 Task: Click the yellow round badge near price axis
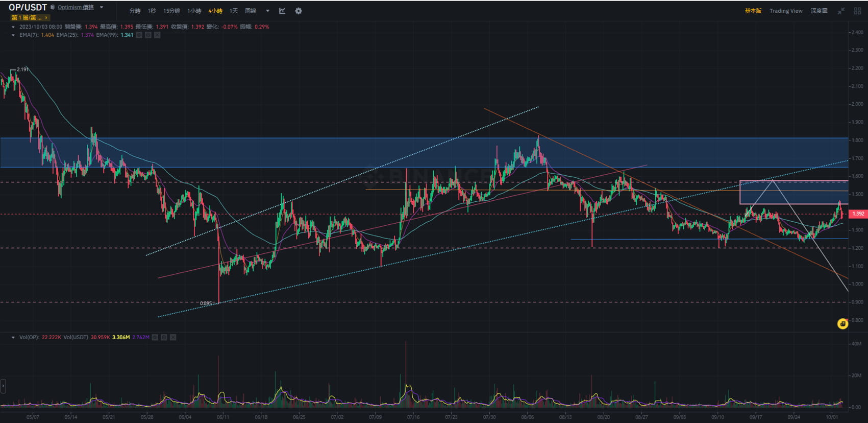[x=842, y=324]
